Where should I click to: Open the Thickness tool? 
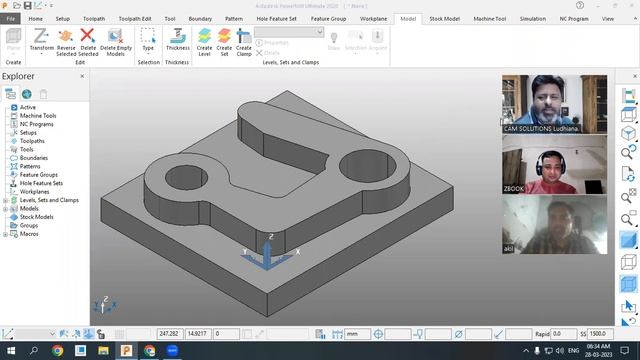[x=178, y=40]
